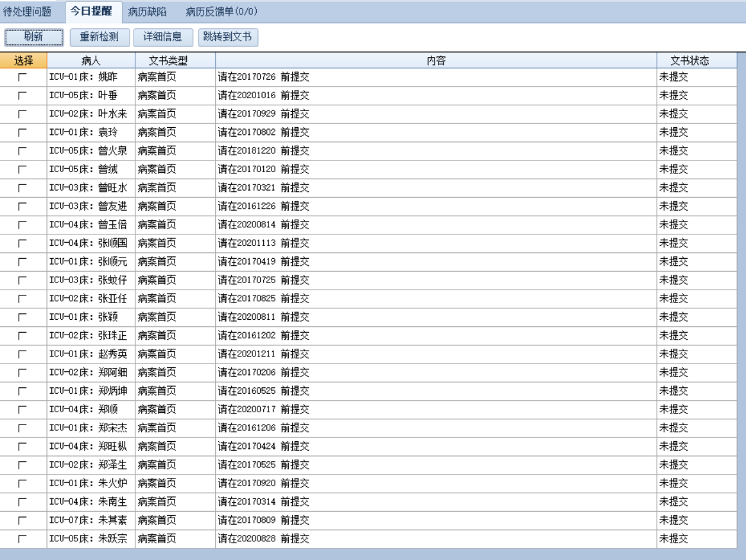Select the checkbox for ICU-04床: 曾玉倍
Screen dimensions: 746x560
(x=22, y=225)
